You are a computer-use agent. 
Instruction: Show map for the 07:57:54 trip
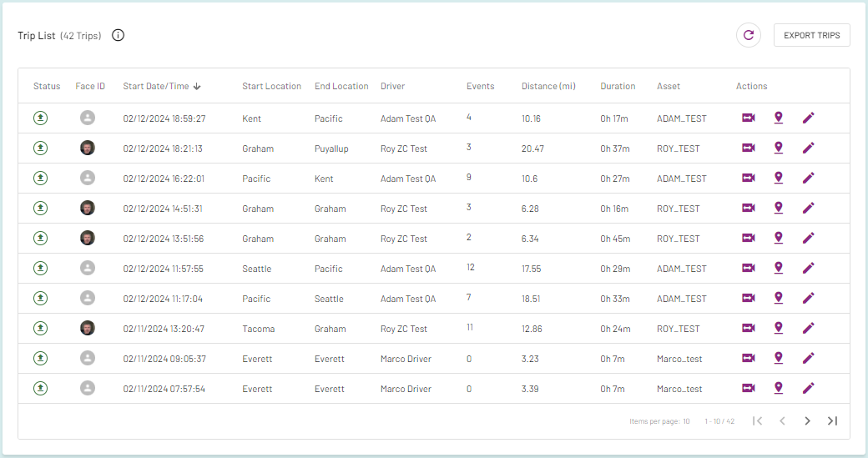pos(779,388)
